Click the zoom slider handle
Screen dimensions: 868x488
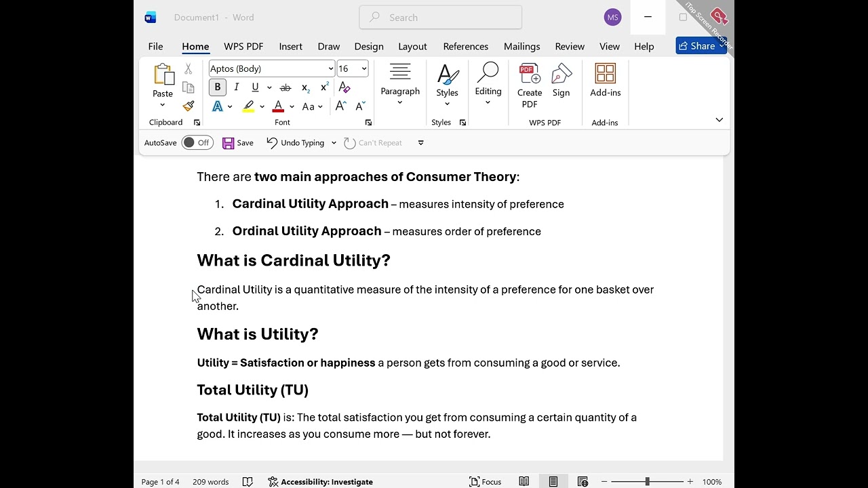(x=648, y=482)
